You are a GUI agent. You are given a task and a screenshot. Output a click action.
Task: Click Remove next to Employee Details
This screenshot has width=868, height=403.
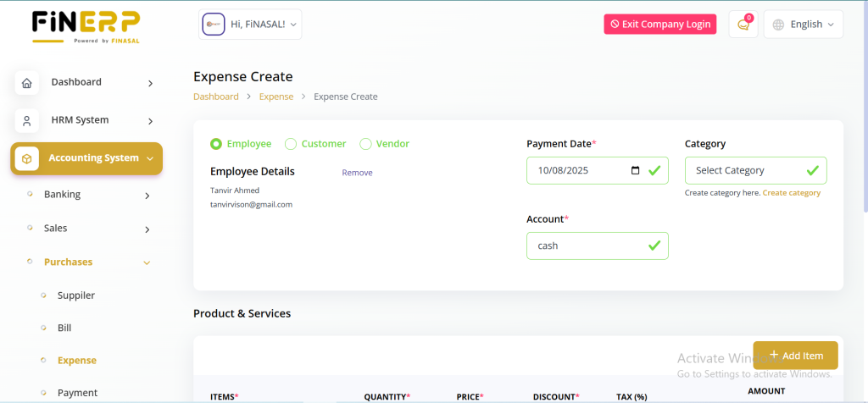coord(357,173)
